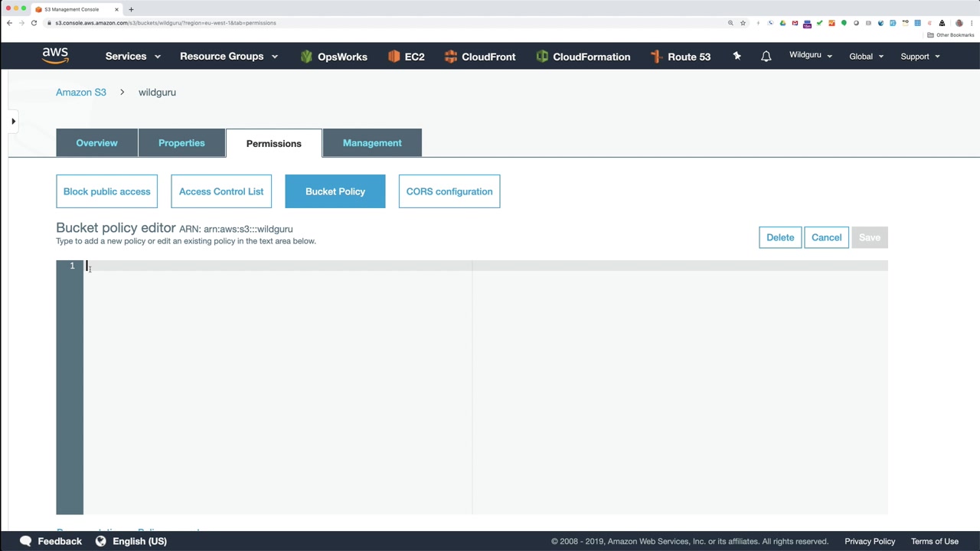This screenshot has width=980, height=551.
Task: Open the OpsWorks shortcut icon
Action: point(306,57)
